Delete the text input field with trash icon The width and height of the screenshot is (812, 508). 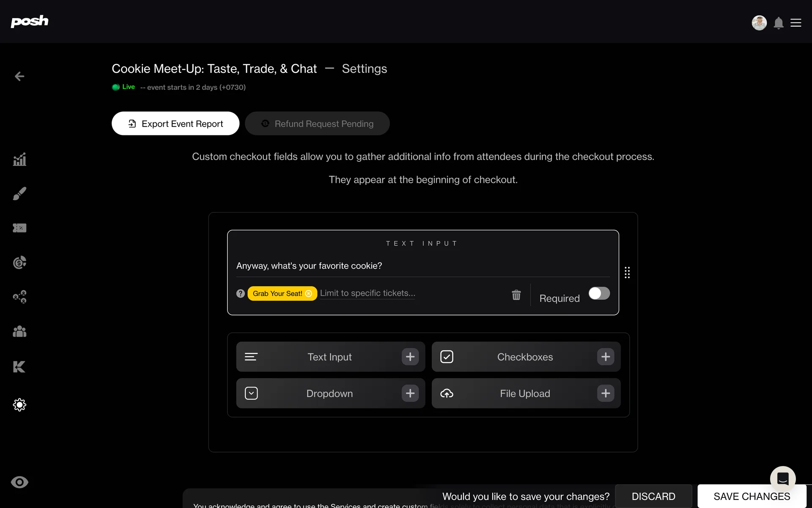pos(516,295)
